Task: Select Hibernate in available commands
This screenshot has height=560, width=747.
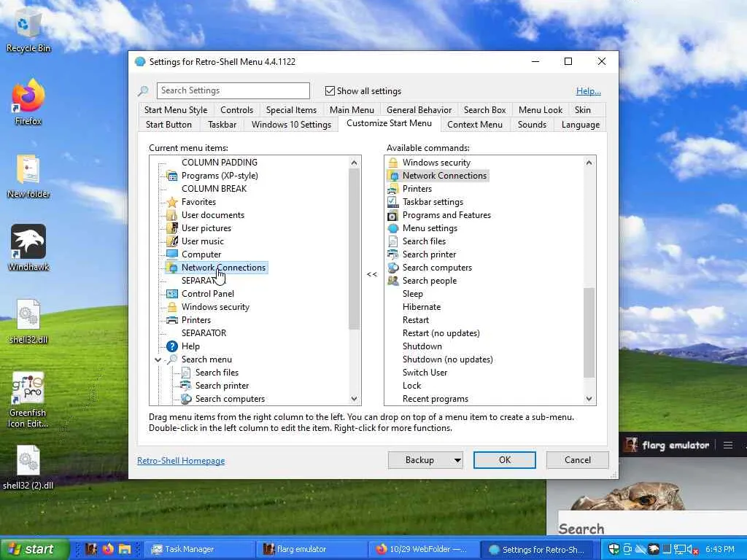Action: pos(422,307)
